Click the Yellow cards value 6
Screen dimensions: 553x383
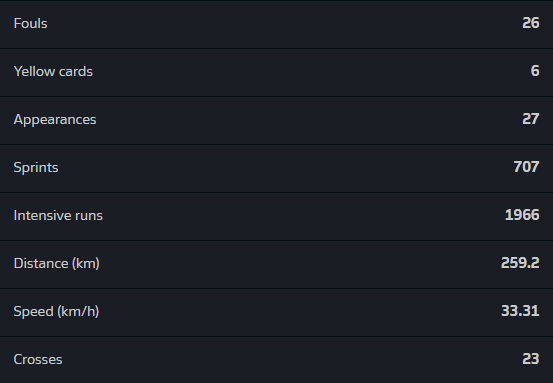click(x=535, y=71)
